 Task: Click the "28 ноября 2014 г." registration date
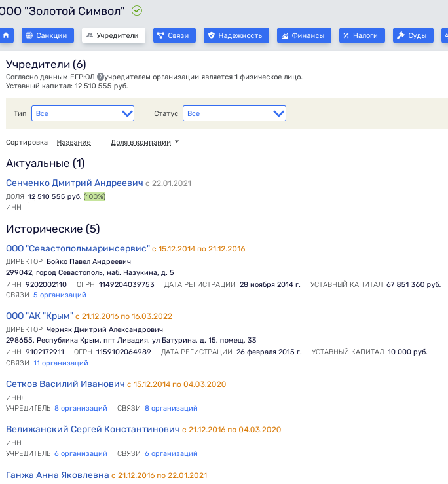(270, 284)
